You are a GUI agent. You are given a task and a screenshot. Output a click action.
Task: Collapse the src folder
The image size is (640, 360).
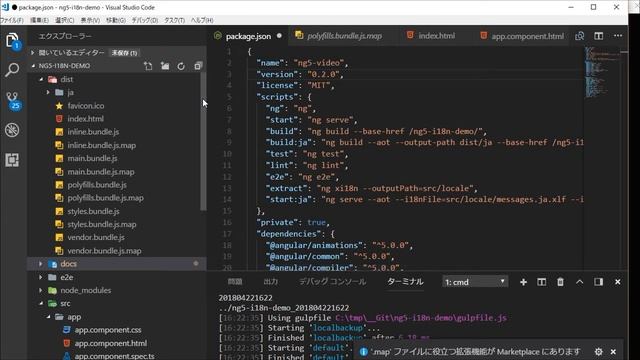click(41, 303)
